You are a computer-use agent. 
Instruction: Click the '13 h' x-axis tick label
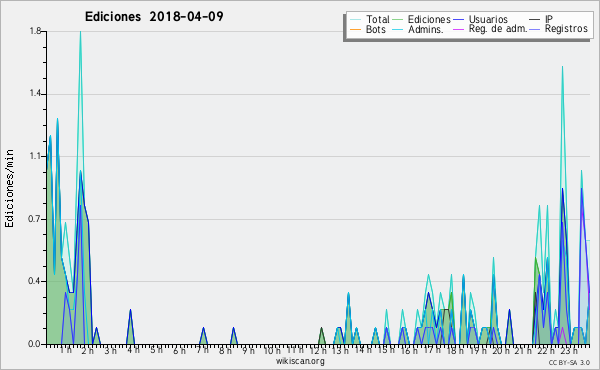tap(340, 350)
